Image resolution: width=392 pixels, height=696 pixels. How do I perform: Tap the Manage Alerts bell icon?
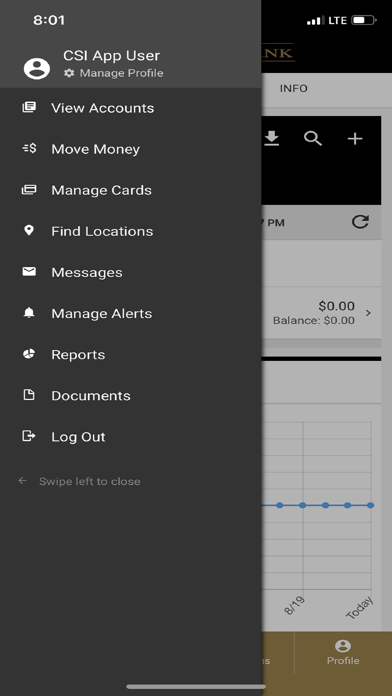point(29,313)
